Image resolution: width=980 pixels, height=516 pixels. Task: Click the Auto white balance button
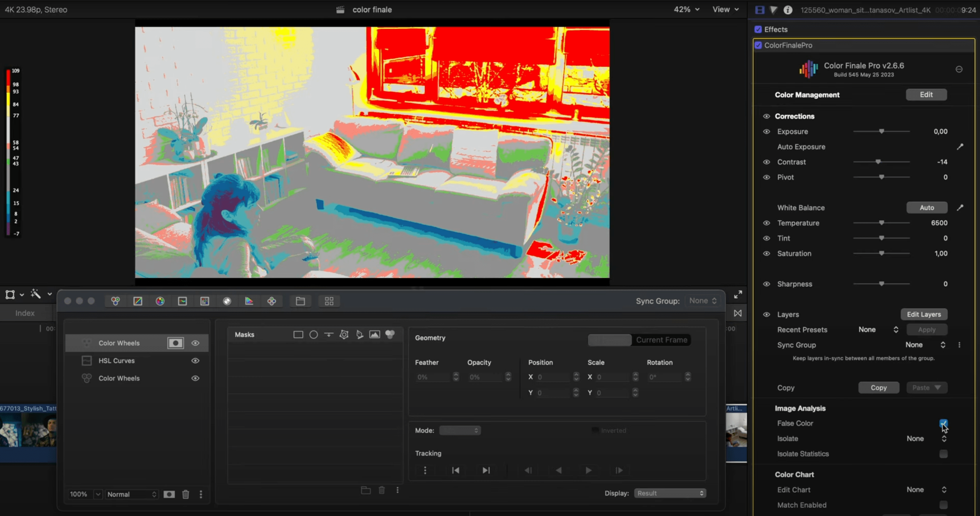point(927,208)
